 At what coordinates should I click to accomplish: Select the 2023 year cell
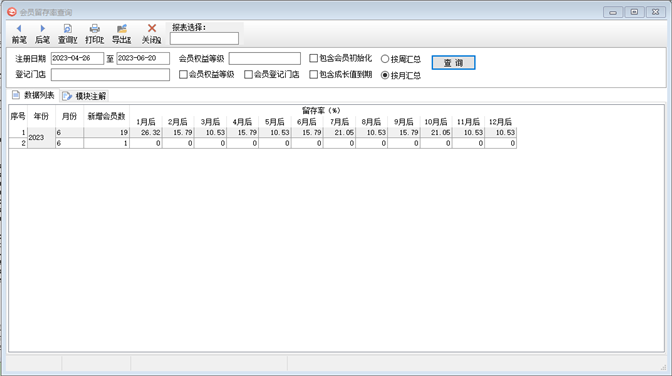coord(41,138)
